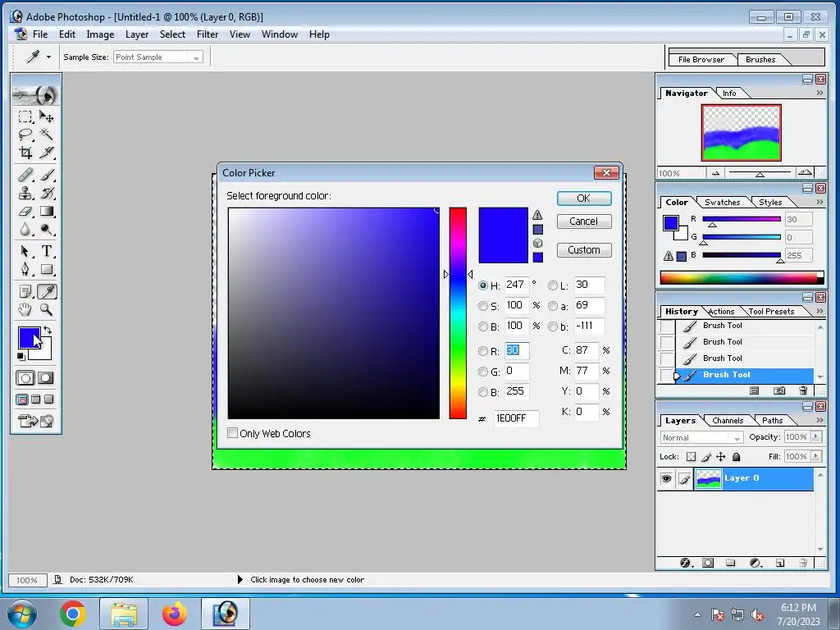840x630 pixels.
Task: Select the Blur tool
Action: click(x=25, y=230)
